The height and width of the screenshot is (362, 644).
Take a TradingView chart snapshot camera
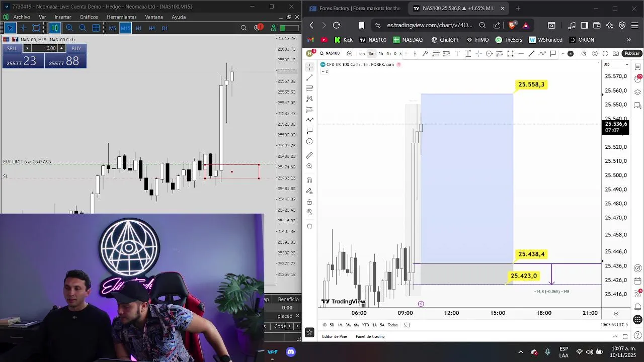point(616,53)
